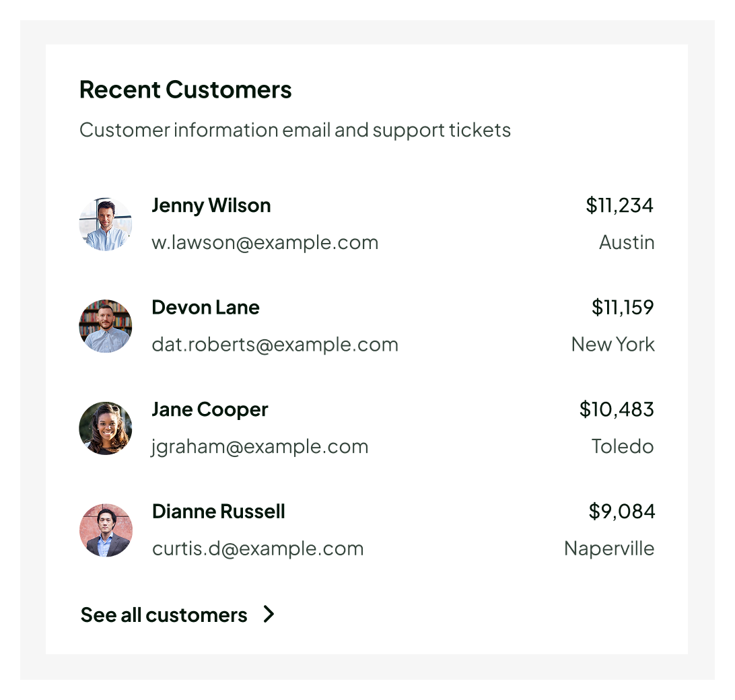Click the curtis.d@example.com email address
This screenshot has height=700, width=735.
258,549
